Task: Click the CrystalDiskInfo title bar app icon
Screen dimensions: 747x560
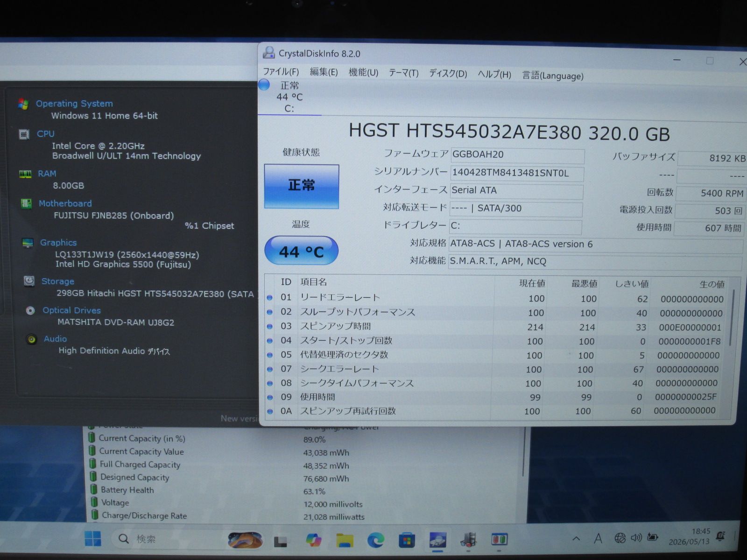Action: click(x=268, y=53)
